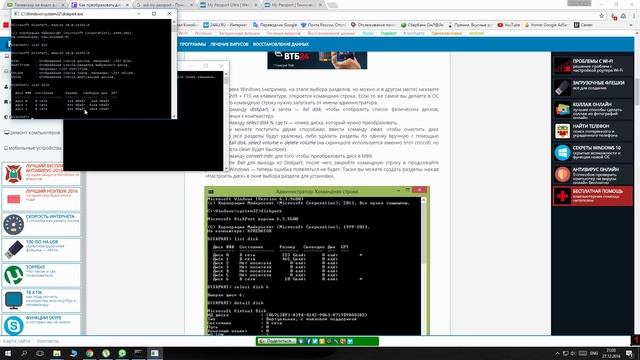Open ЛЕЧЕНИЕ ВИРУСОВ in site menu
Viewport: 640px width, 360px height.
pyautogui.click(x=229, y=44)
